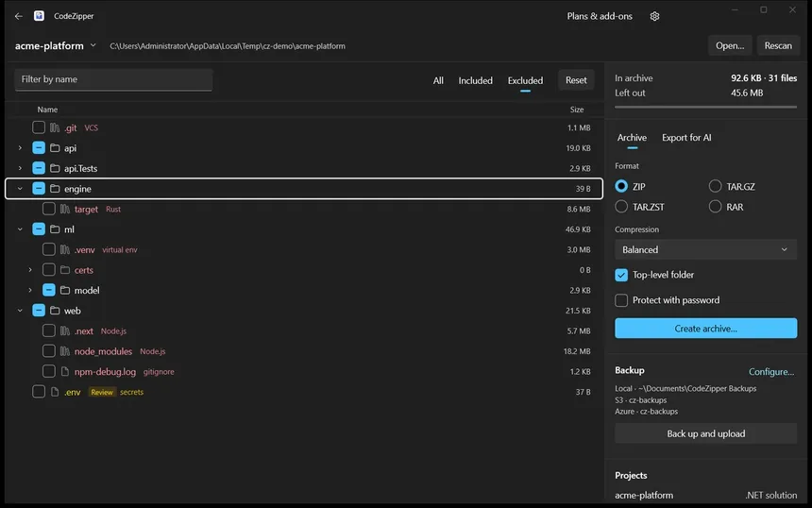Expand the api folder
This screenshot has height=508, width=812.
click(20, 148)
